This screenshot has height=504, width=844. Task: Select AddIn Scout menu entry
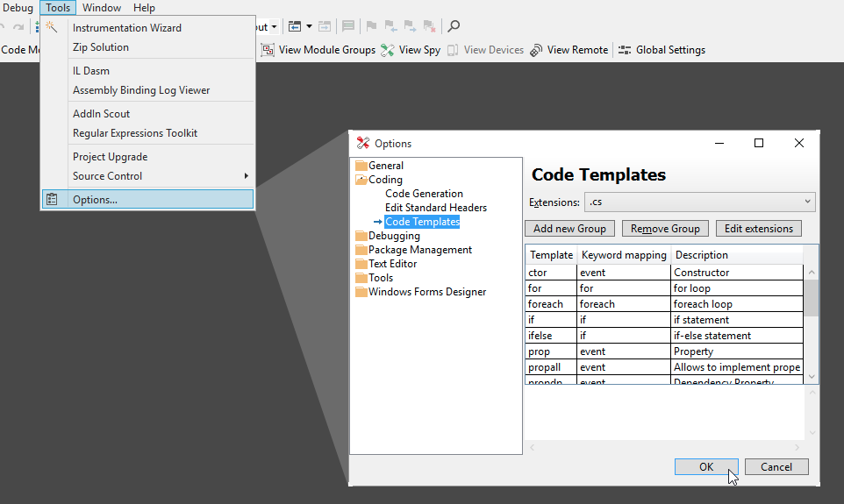(147, 113)
